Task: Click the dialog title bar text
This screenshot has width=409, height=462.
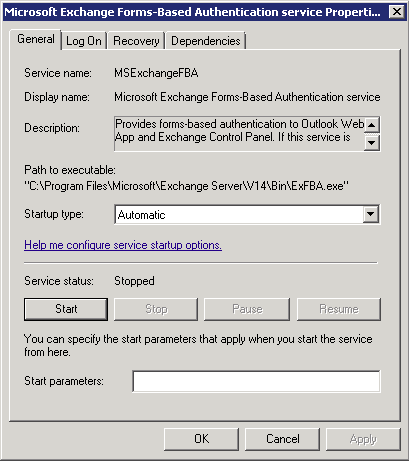Action: tap(192, 12)
